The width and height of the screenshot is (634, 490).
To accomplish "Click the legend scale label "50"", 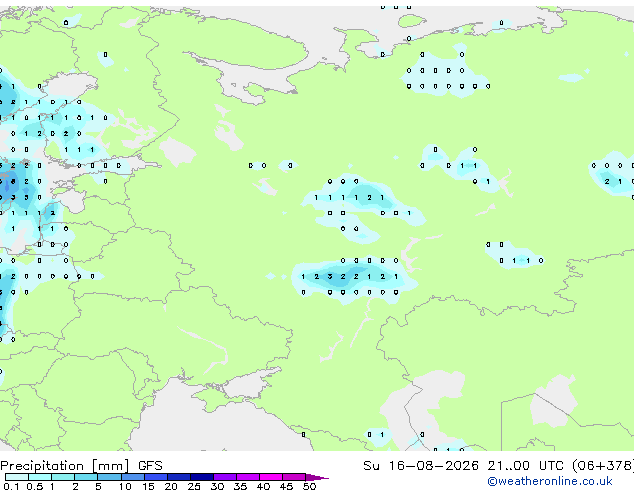I will click(x=309, y=486).
